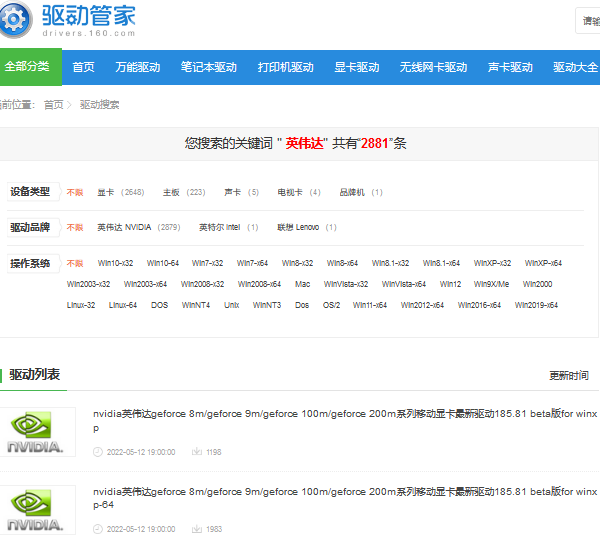Filter OS by Unix
The height and width of the screenshot is (547, 600).
[232, 305]
